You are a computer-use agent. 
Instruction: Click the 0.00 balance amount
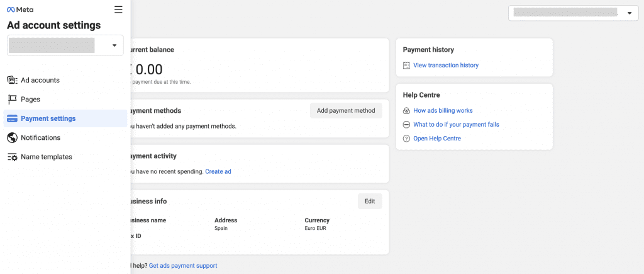coord(148,69)
